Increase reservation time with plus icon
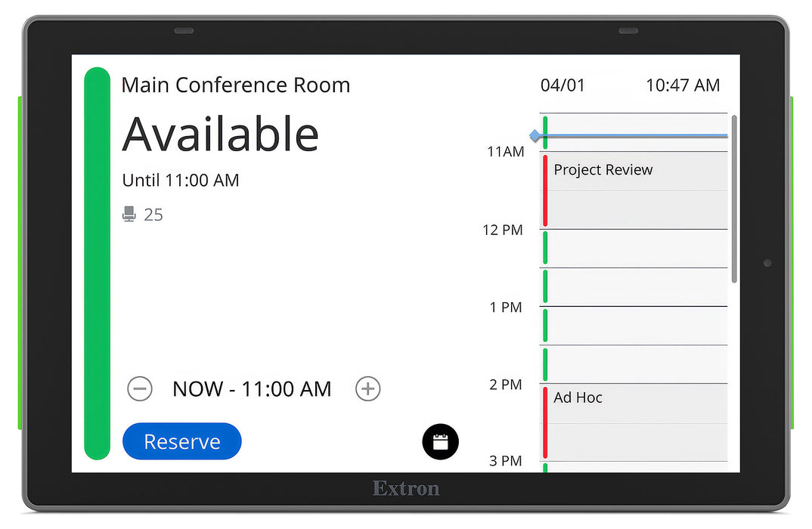Screen dimensions: 812x529 coord(367,388)
